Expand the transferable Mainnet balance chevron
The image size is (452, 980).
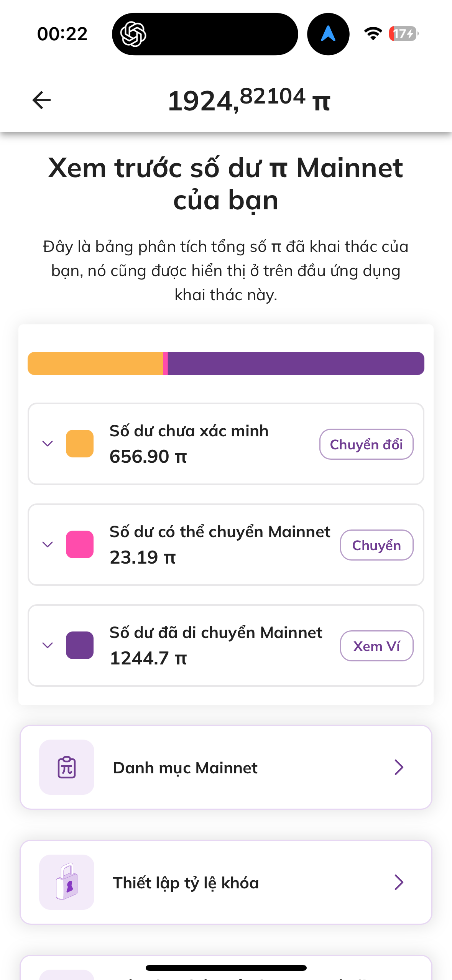48,544
